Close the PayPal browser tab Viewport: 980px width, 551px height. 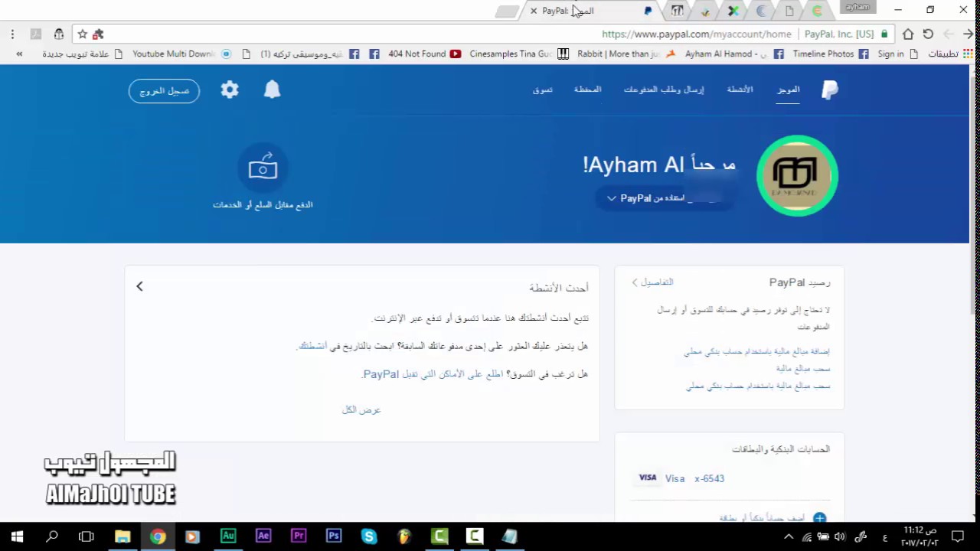tap(534, 11)
